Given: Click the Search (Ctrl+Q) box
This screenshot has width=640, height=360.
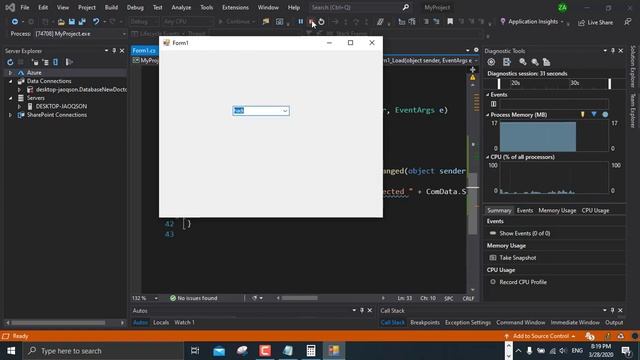Looking at the screenshot, I should 359,7.
